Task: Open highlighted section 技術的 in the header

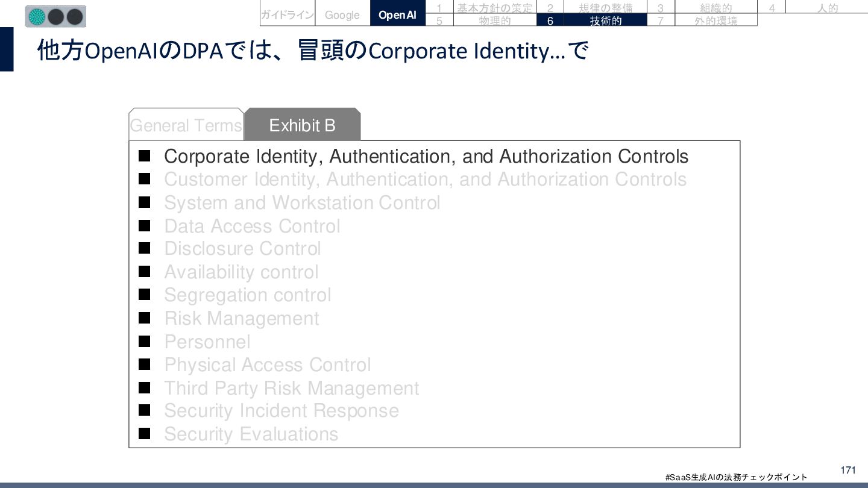Action: pos(605,20)
